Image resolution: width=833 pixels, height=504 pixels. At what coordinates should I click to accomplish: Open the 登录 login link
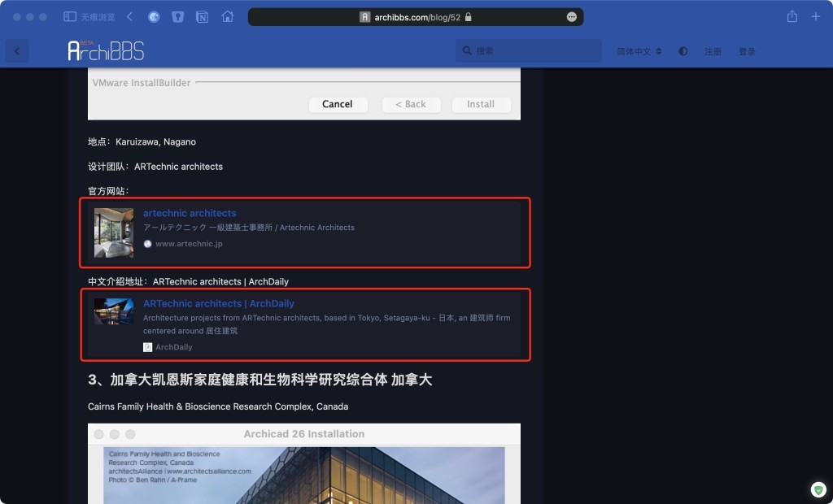tap(747, 51)
